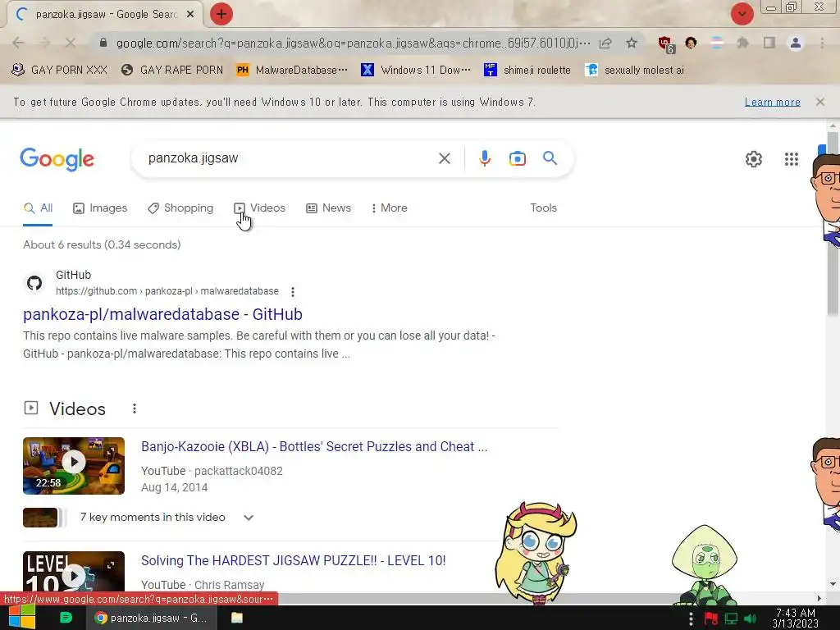Click the About 6 results text

click(102, 244)
